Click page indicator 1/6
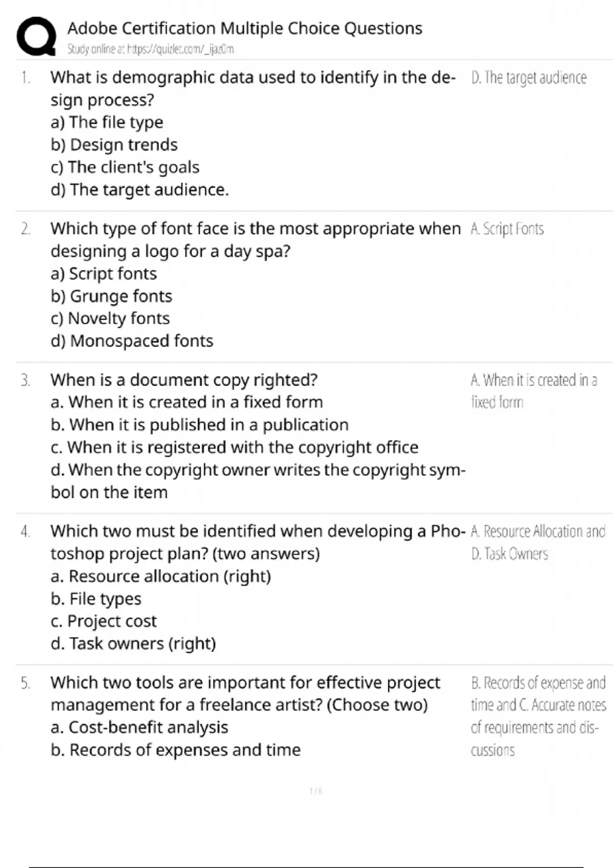 (x=316, y=791)
